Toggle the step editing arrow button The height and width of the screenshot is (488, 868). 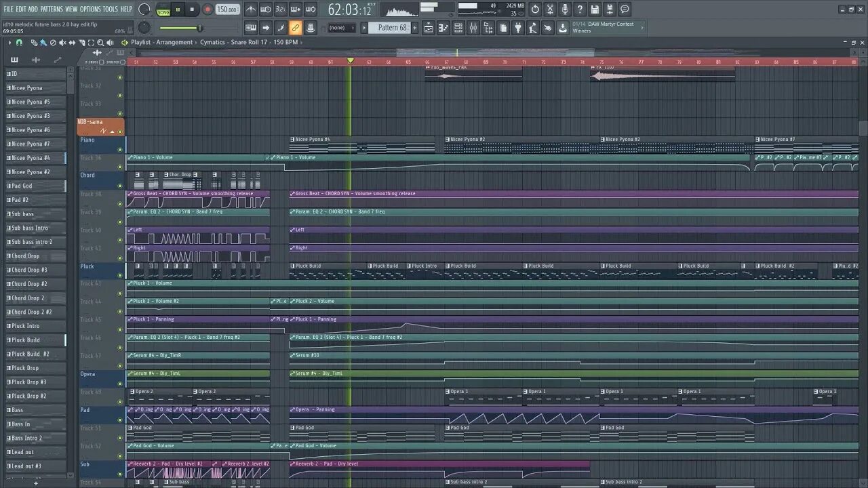(x=265, y=28)
